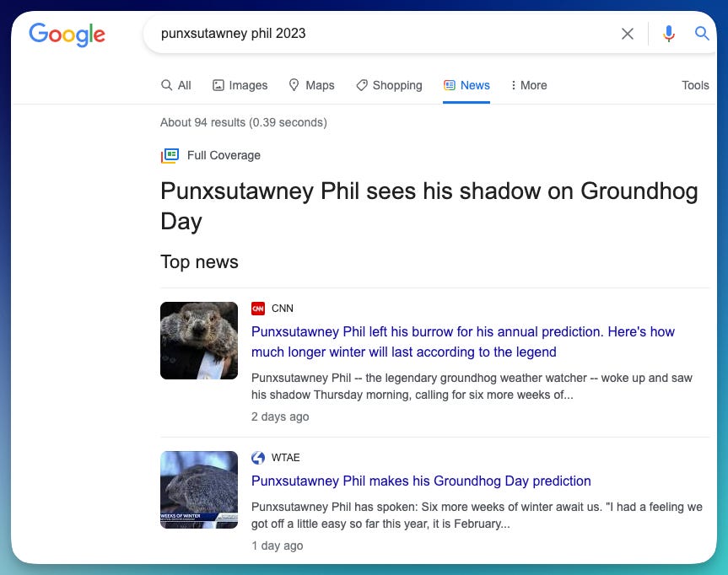The width and height of the screenshot is (728, 575).
Task: Open WTAE article on Groundhog Day prediction
Action: pos(421,481)
